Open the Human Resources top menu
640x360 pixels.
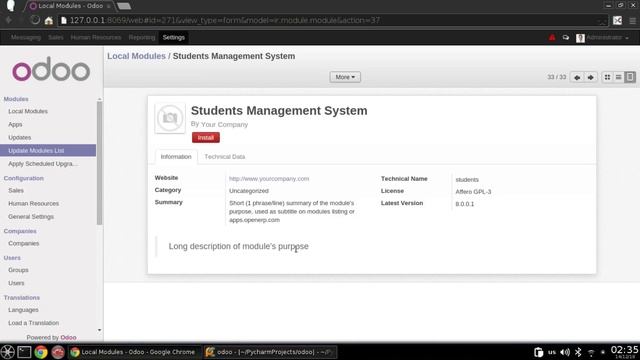[x=96, y=38]
